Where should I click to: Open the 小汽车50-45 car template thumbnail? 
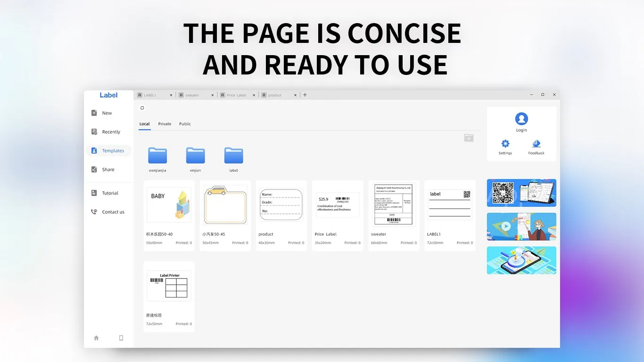coord(225,205)
